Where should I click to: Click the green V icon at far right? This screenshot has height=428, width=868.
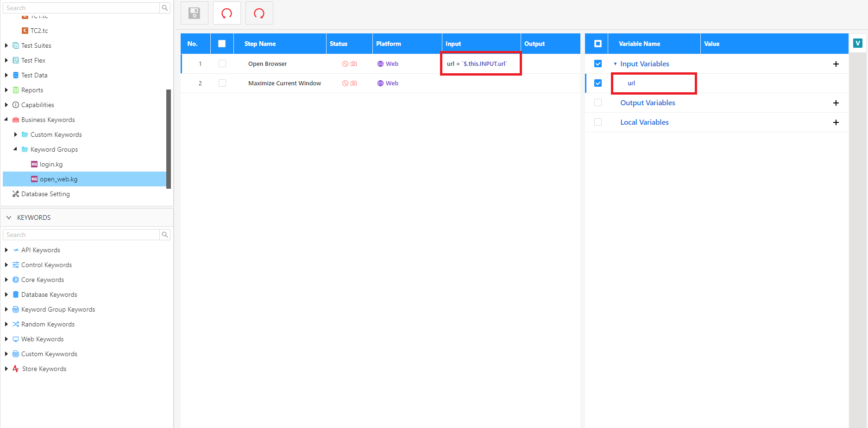click(x=858, y=43)
